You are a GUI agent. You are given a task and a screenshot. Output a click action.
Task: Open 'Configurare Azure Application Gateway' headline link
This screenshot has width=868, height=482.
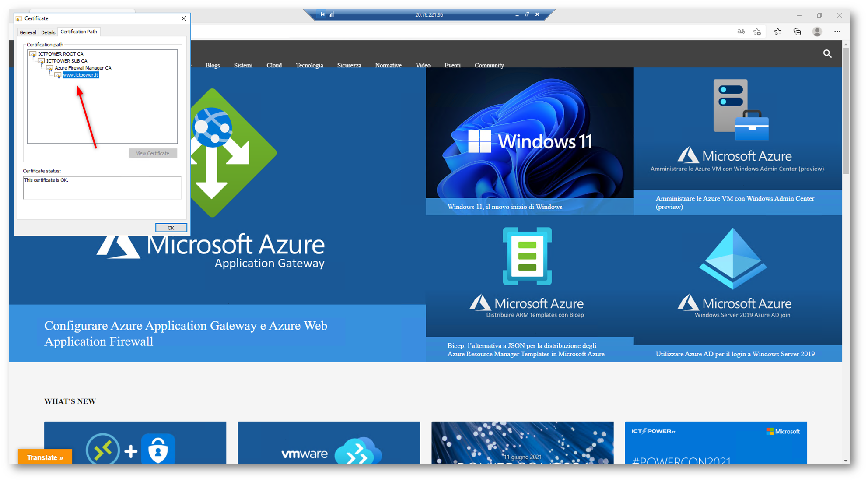click(185, 334)
